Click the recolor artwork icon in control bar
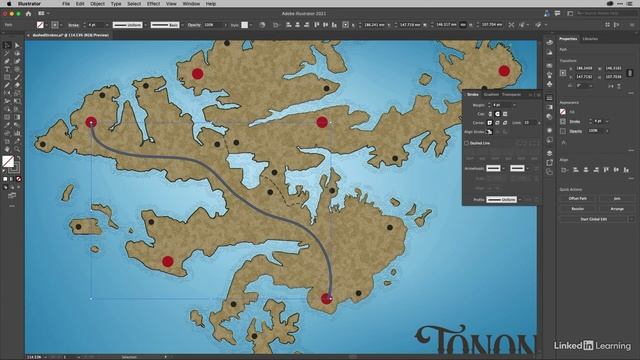Screen dimensions: 640x360 pos(262,25)
